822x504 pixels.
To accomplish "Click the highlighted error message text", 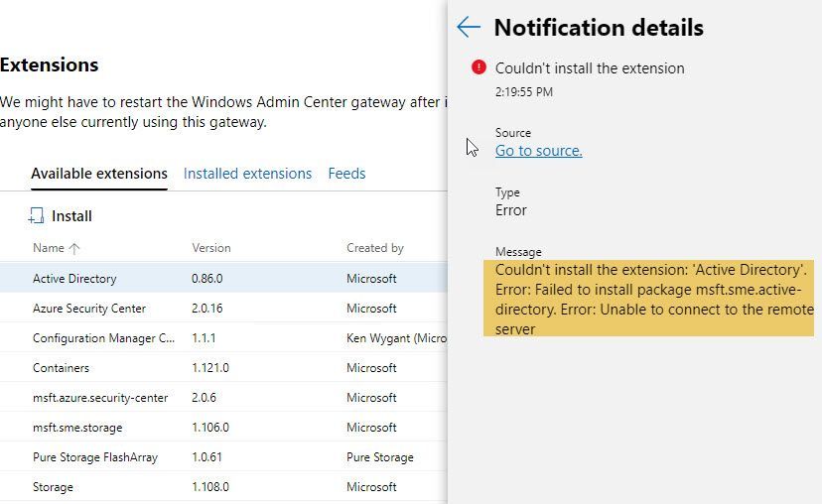I will [x=648, y=299].
